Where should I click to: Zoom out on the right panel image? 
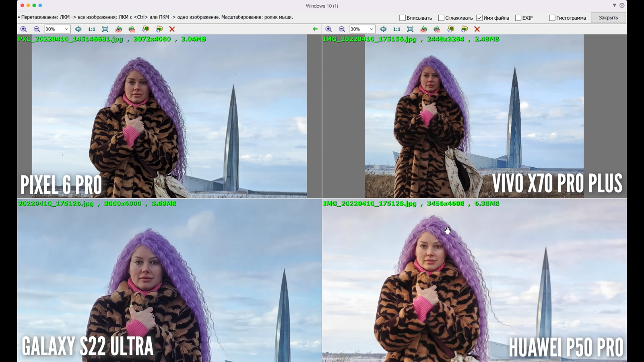coord(342,29)
